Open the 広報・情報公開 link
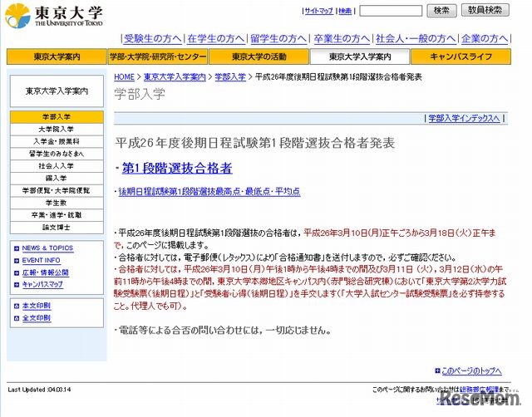Viewport: 532px width, 417px height. point(46,272)
